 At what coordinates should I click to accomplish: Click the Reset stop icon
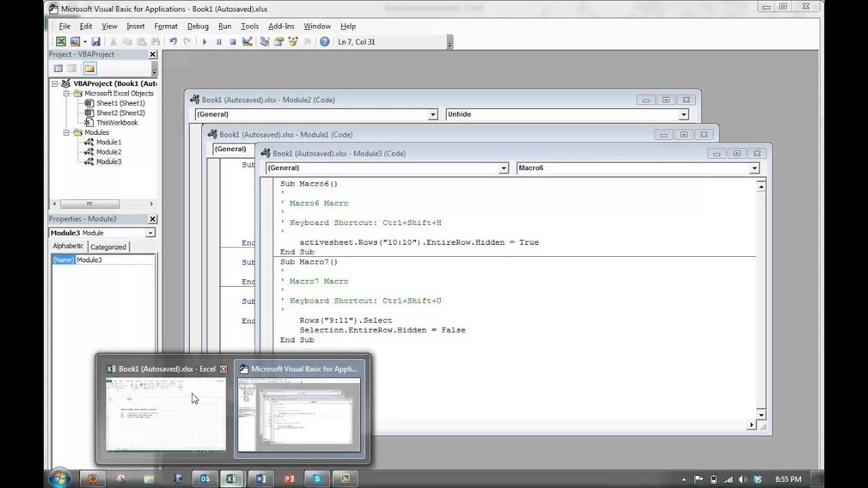tap(233, 42)
